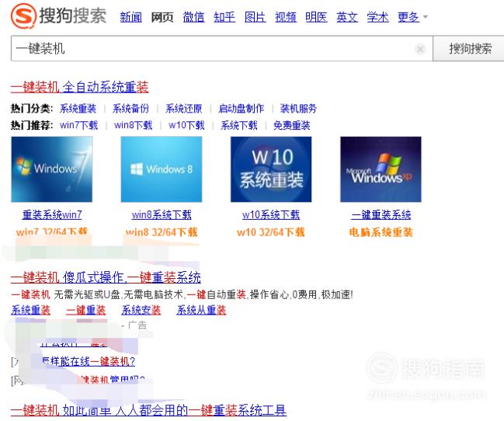Open the 知乎 search tab
The height and width of the screenshot is (421, 504).
click(224, 17)
